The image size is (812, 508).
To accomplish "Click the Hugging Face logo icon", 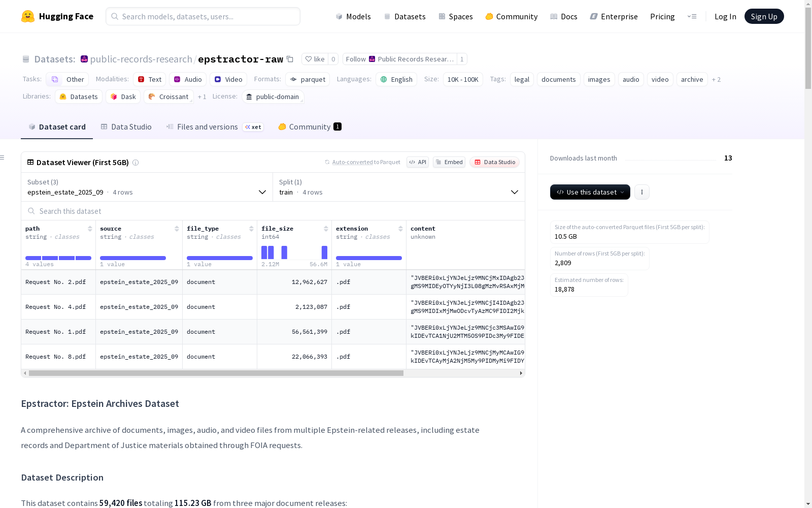I will 28,16.
